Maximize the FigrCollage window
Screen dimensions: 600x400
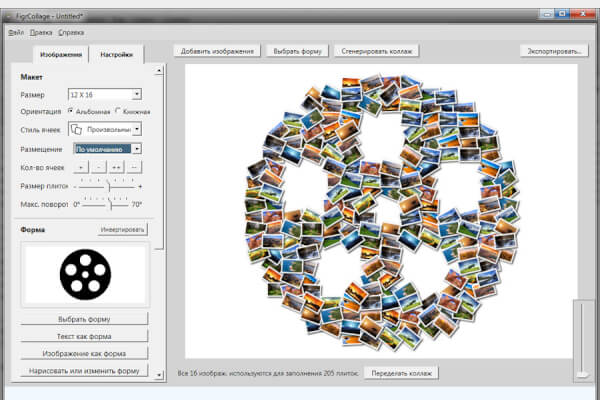pyautogui.click(x=562, y=14)
